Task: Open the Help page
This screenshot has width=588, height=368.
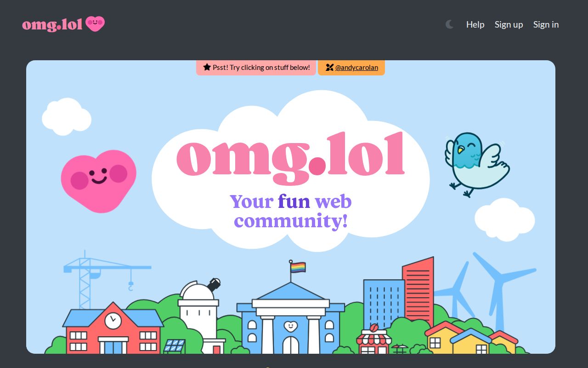Action: tap(475, 24)
